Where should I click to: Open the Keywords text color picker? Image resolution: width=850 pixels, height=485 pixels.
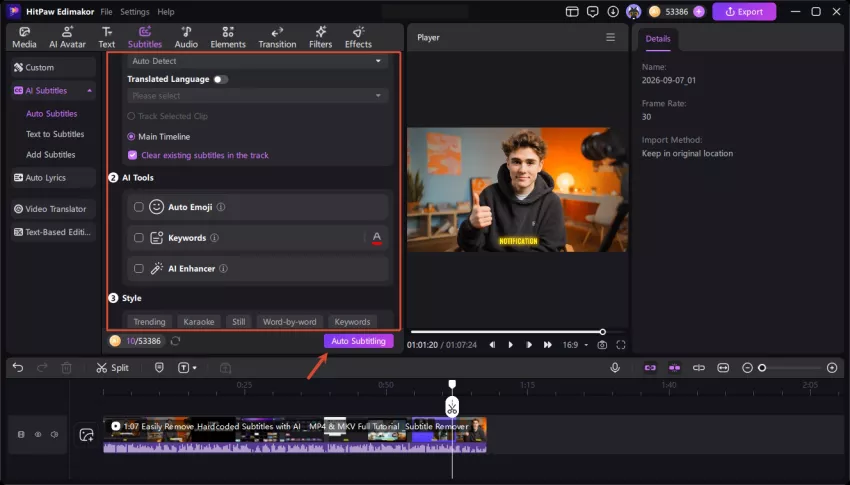point(377,238)
